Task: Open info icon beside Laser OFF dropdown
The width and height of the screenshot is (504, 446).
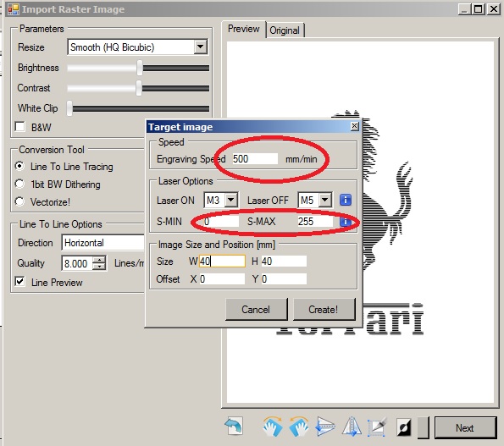Action: click(x=346, y=200)
